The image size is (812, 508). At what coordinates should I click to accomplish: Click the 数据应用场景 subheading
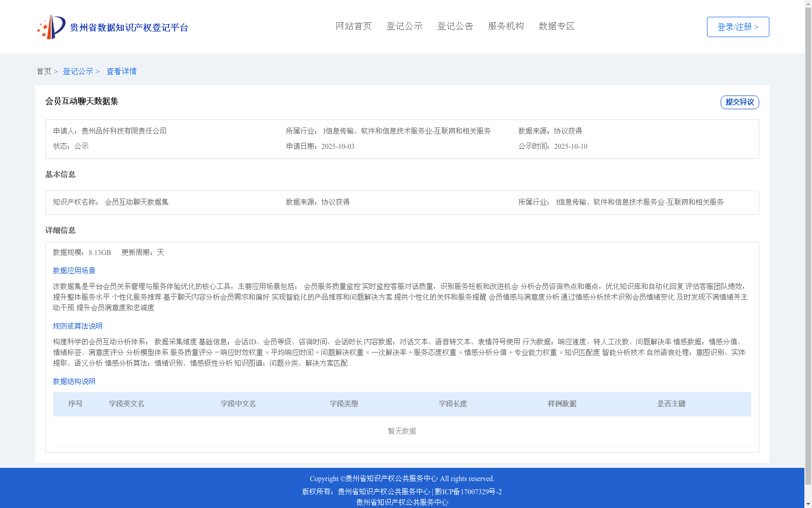74,271
